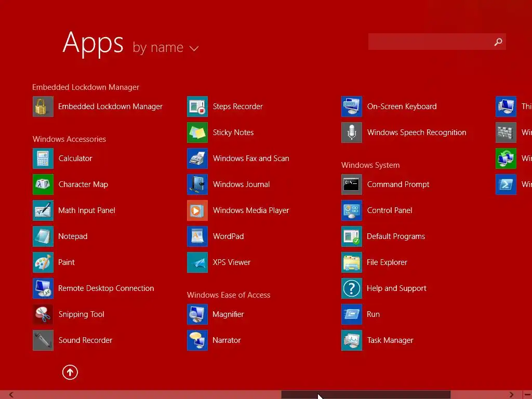The width and height of the screenshot is (532, 399).
Task: Click the 'Task Manager' label text
Action: pos(390,340)
